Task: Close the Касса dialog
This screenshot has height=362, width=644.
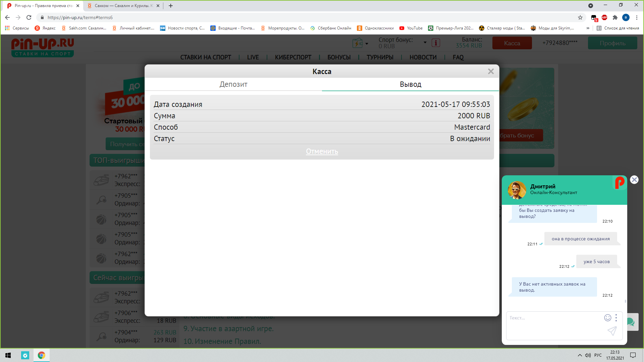Action: coord(491,71)
